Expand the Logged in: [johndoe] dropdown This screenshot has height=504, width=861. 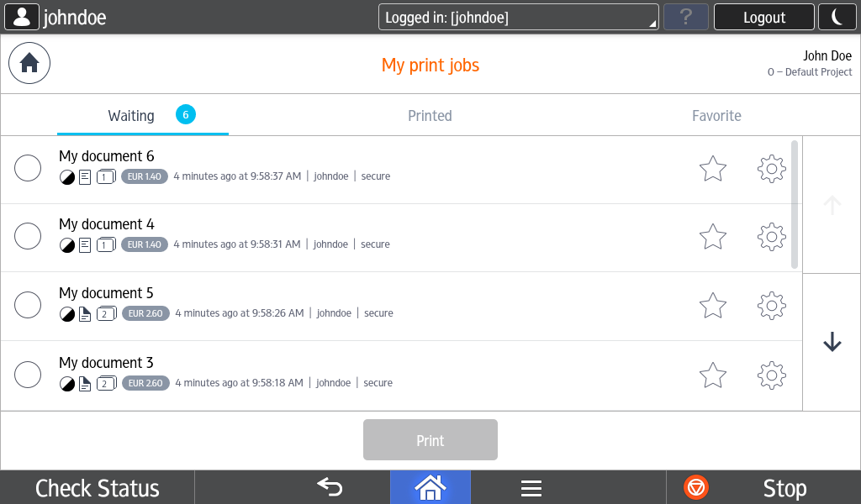(x=518, y=17)
